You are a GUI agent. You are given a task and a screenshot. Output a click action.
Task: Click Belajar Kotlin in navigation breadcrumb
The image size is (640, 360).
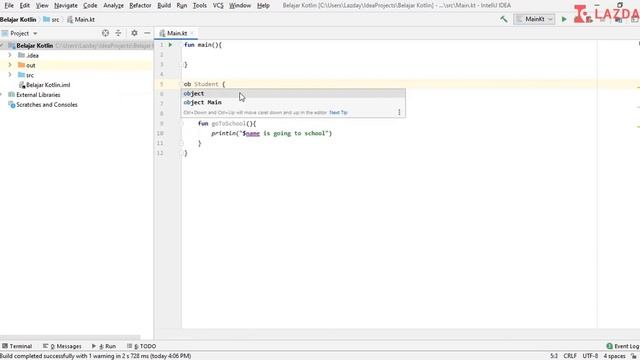click(18, 20)
